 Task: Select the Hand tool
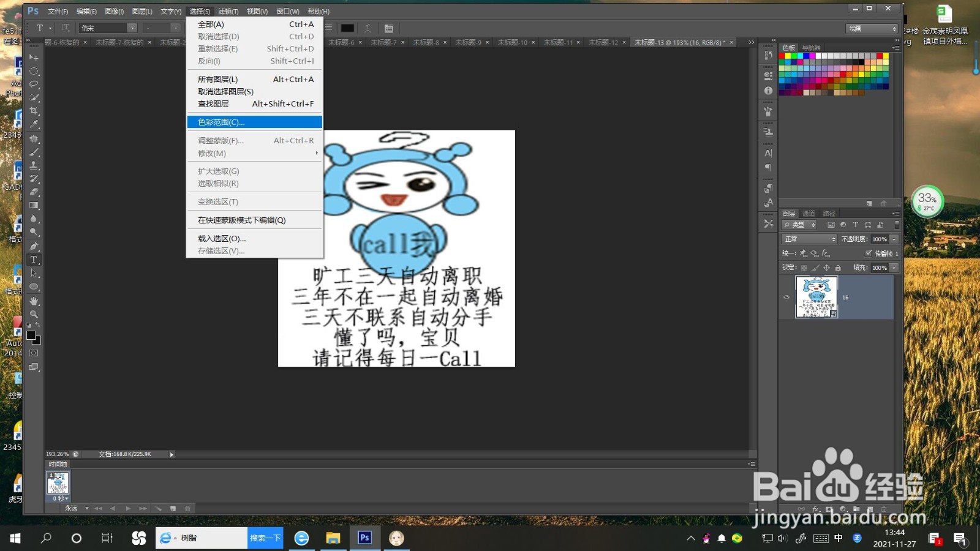pyautogui.click(x=34, y=301)
